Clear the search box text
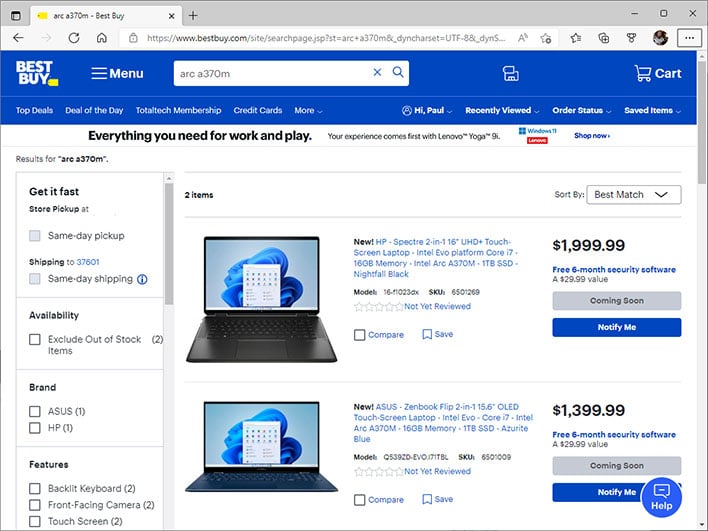This screenshot has width=708, height=531. click(x=377, y=72)
